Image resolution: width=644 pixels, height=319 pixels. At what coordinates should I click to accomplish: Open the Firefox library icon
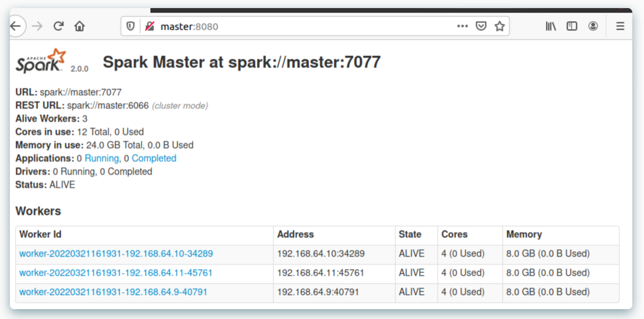[x=550, y=26]
